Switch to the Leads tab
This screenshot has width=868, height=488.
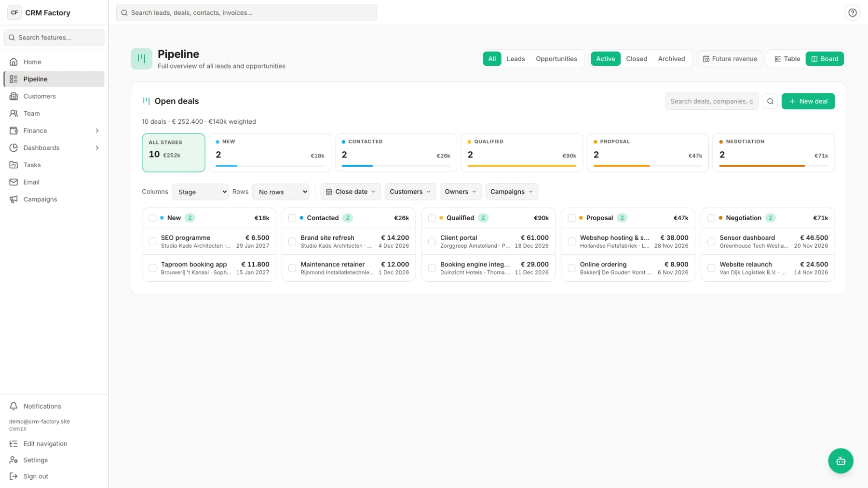pos(515,59)
